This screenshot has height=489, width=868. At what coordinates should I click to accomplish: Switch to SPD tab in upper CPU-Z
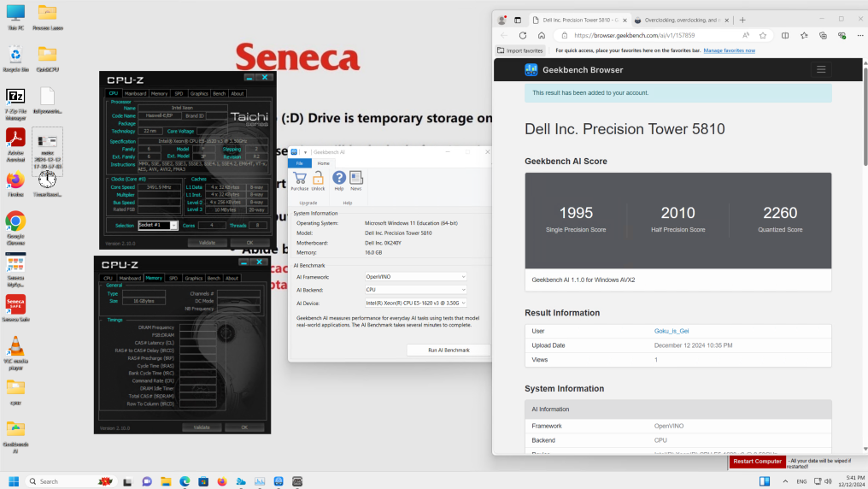(179, 93)
